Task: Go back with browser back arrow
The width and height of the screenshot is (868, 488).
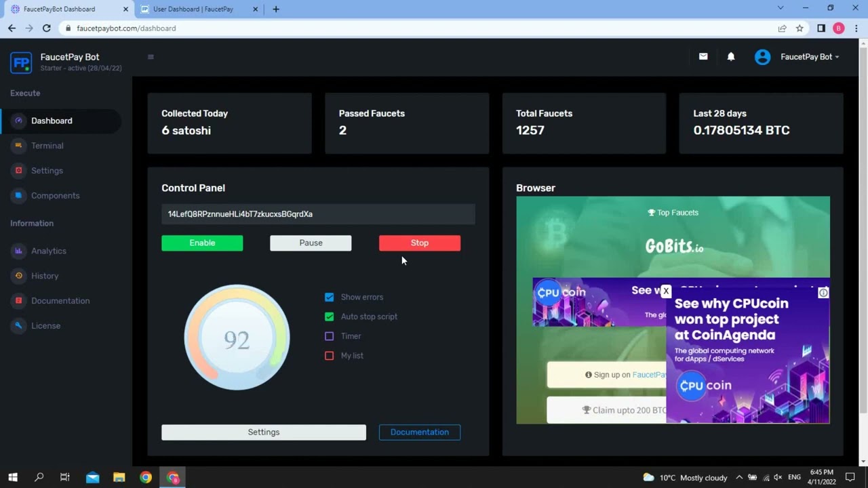Action: pyautogui.click(x=12, y=28)
